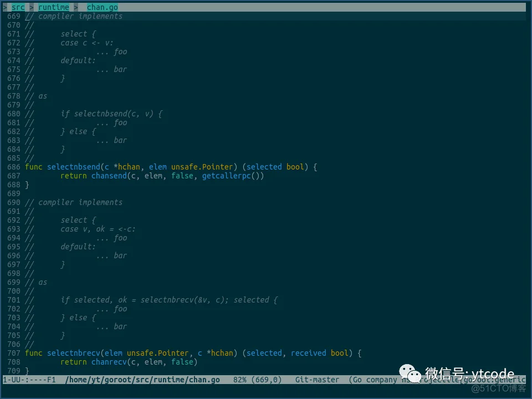Viewport: 532px width, 399px height.
Task: Click 'unsafe.Pointer' type on line 707
Action: coord(158,353)
